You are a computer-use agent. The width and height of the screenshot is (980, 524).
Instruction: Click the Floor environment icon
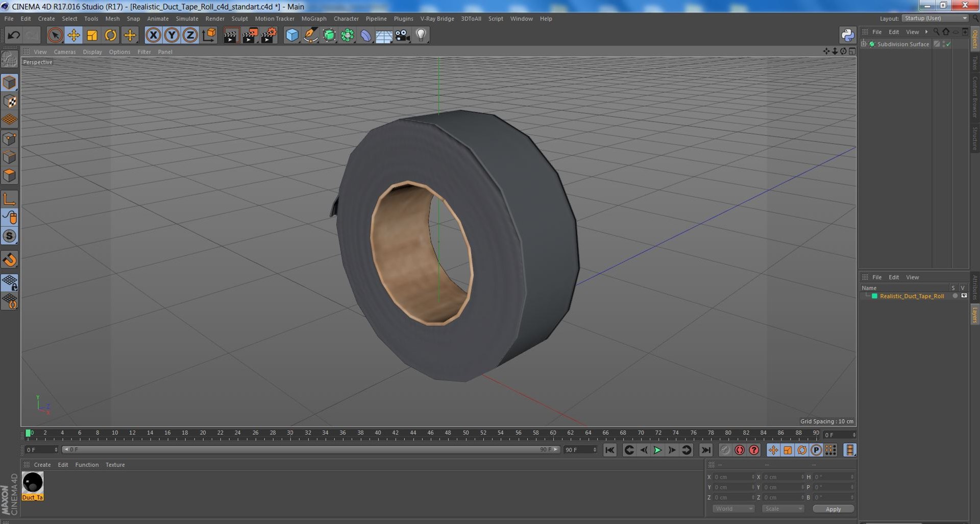tap(384, 35)
